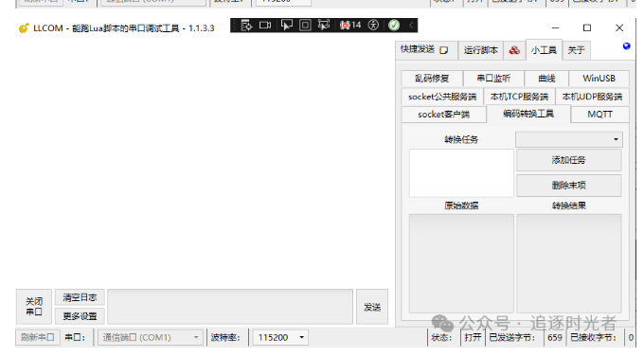Click the 关闭串口 button

(34, 307)
